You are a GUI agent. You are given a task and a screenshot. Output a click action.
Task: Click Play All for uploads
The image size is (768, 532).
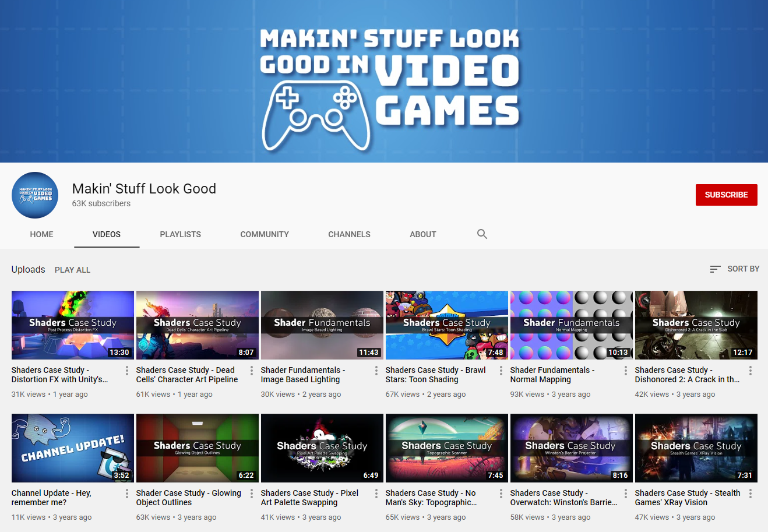pos(72,270)
